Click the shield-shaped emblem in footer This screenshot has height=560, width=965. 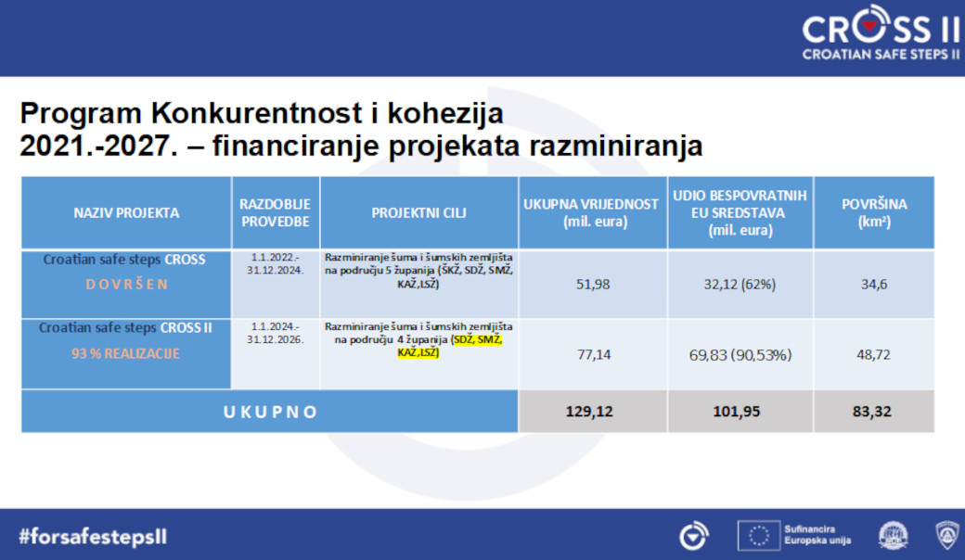947,535
